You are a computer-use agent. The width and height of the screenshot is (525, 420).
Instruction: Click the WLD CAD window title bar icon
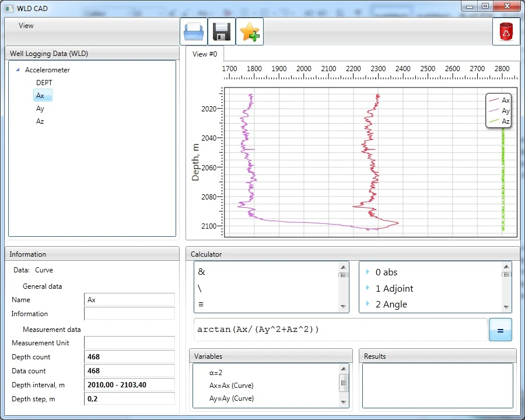pos(9,8)
